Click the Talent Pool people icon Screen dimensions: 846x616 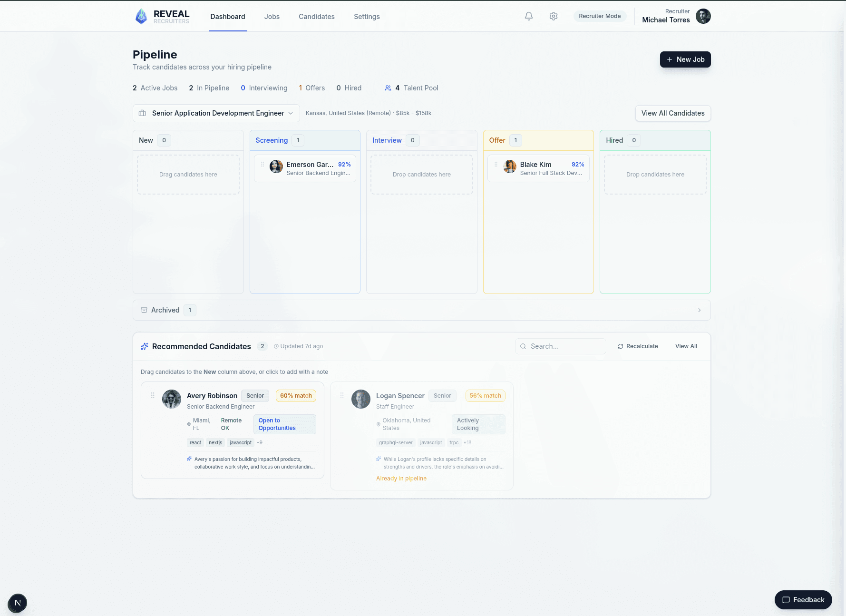tap(388, 88)
